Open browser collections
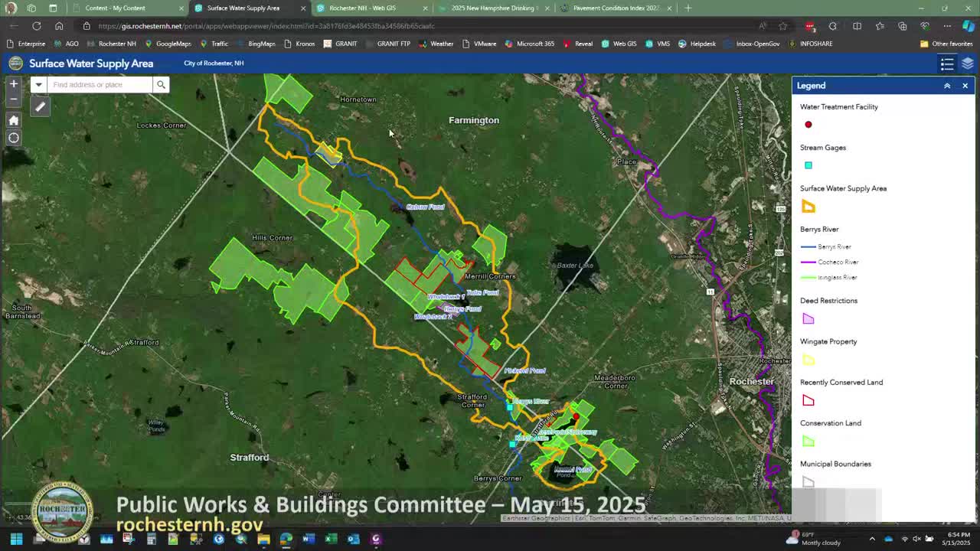 [x=903, y=26]
